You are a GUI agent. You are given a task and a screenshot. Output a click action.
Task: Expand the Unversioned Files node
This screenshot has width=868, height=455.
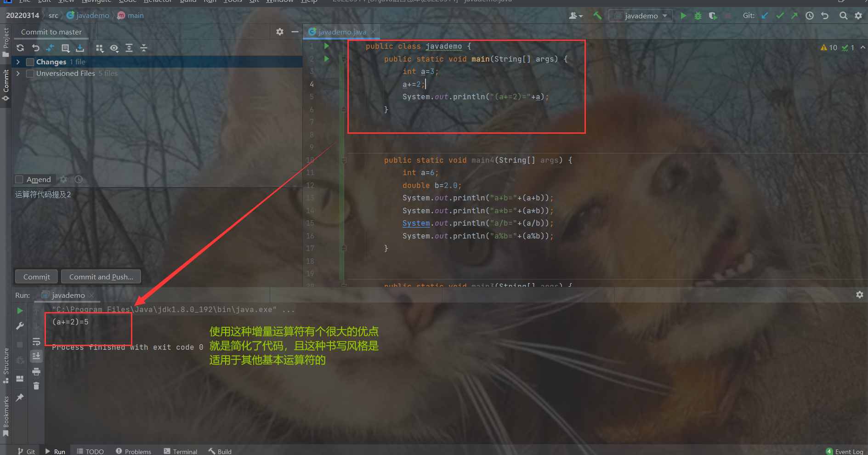pyautogui.click(x=18, y=73)
